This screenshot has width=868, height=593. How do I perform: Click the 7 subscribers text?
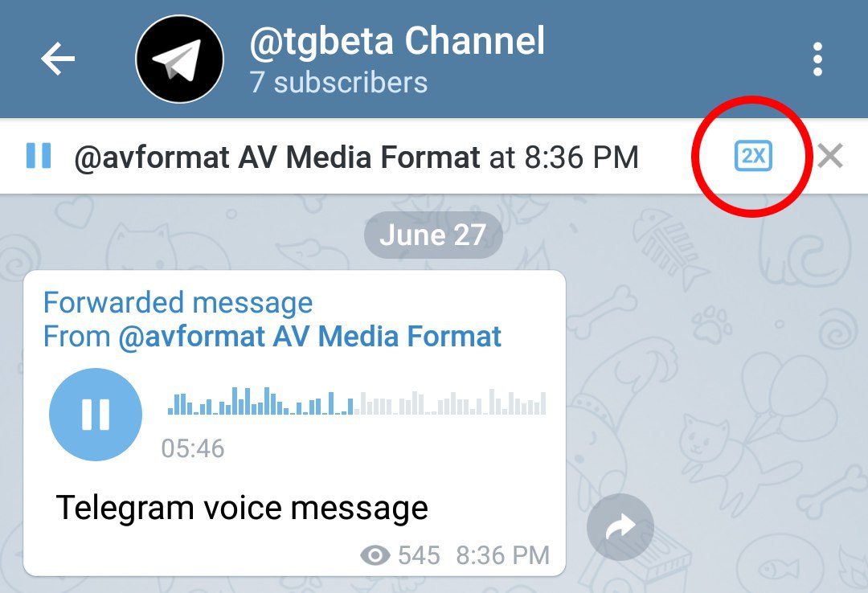(338, 83)
